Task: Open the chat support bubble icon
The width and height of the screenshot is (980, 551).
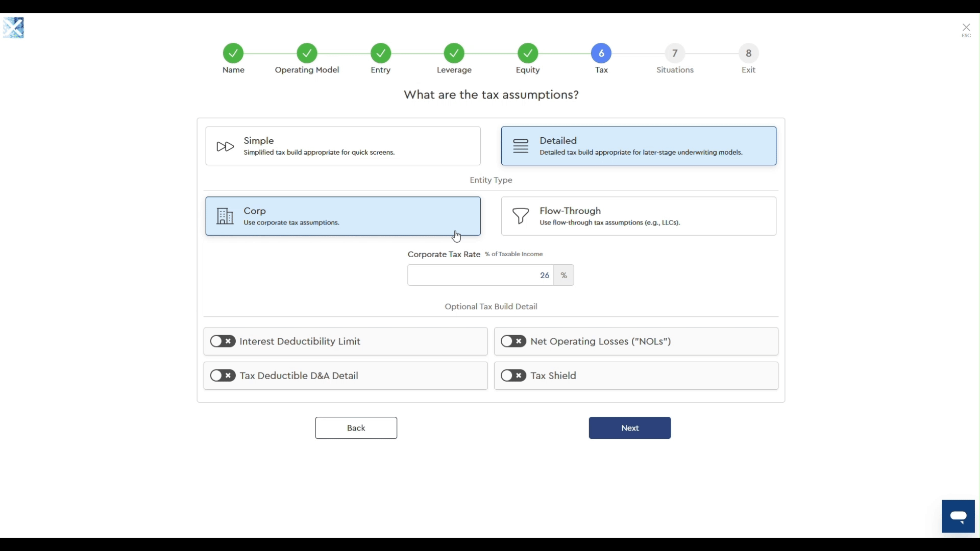Action: [958, 516]
